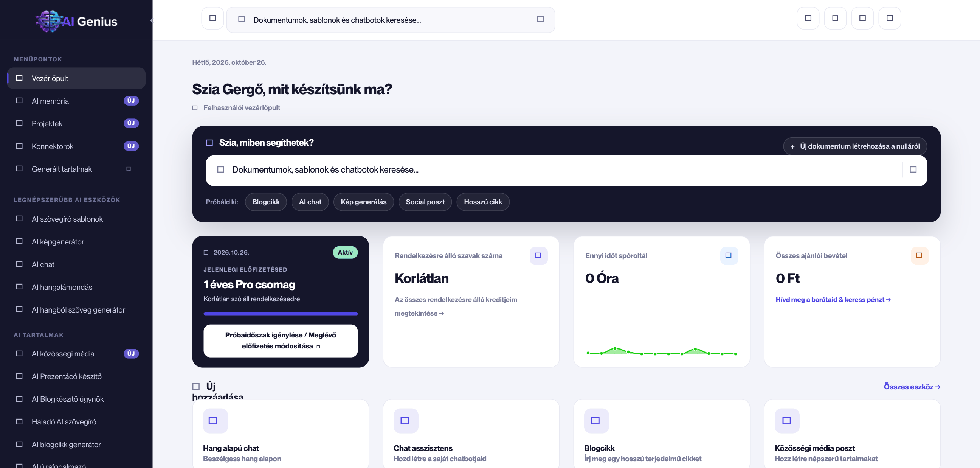Click the Rendelkezésre álló szavak icon
Image resolution: width=980 pixels, height=468 pixels.
tap(538, 255)
